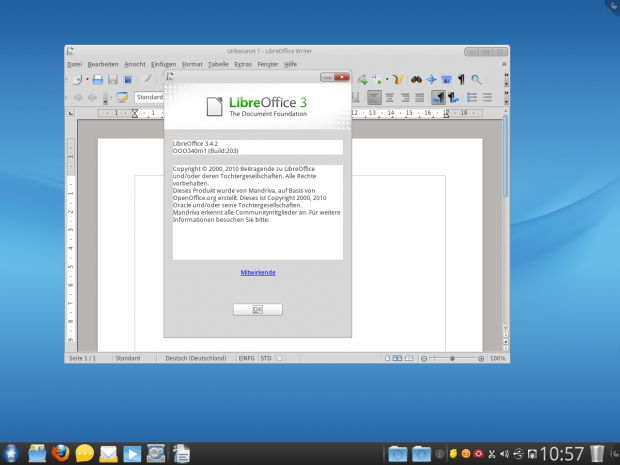Click the ruler tab stop type selector
Image resolution: width=620 pixels, height=465 pixels.
point(71,113)
